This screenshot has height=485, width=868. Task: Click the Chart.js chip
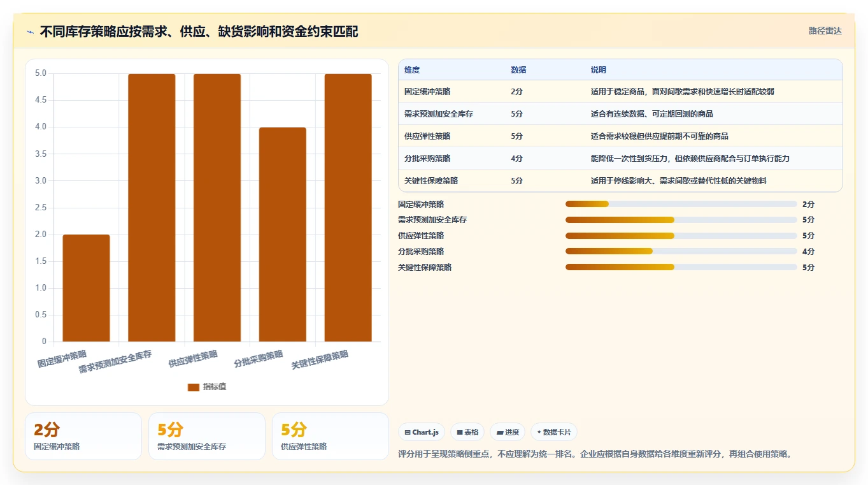422,432
